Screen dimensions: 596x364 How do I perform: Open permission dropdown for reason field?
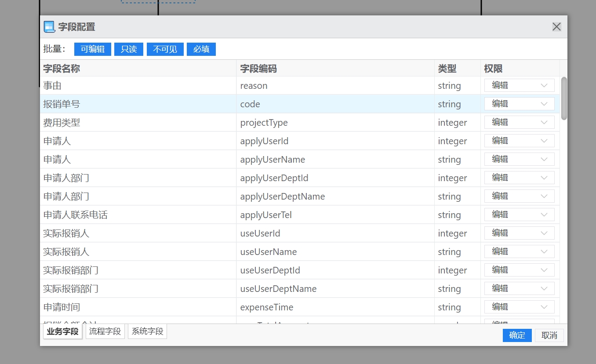[x=519, y=85]
